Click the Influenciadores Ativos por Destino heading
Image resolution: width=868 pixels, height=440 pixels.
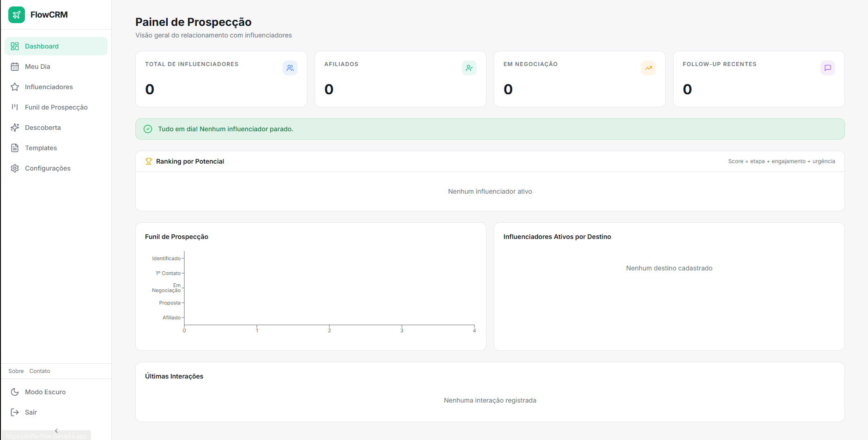[557, 237]
